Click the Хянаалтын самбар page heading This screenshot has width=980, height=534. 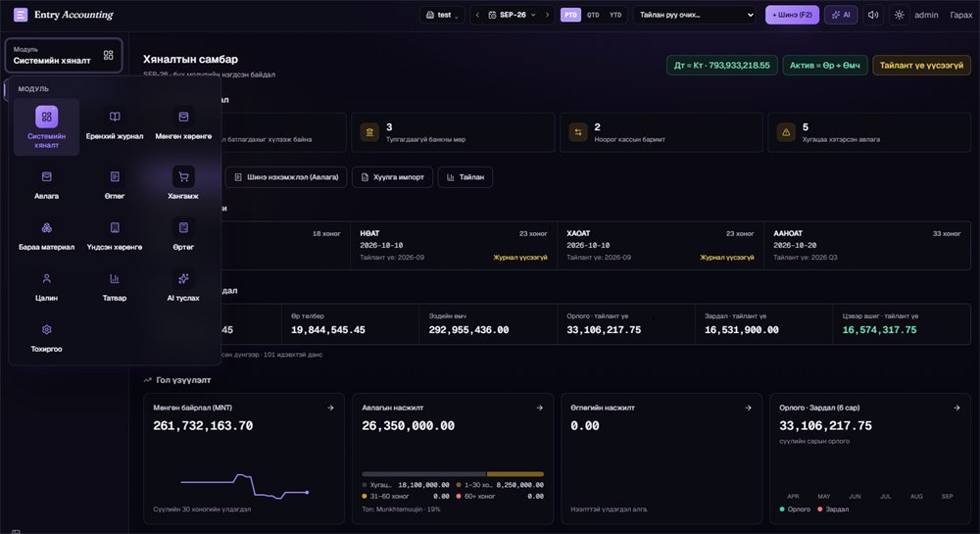pos(191,60)
